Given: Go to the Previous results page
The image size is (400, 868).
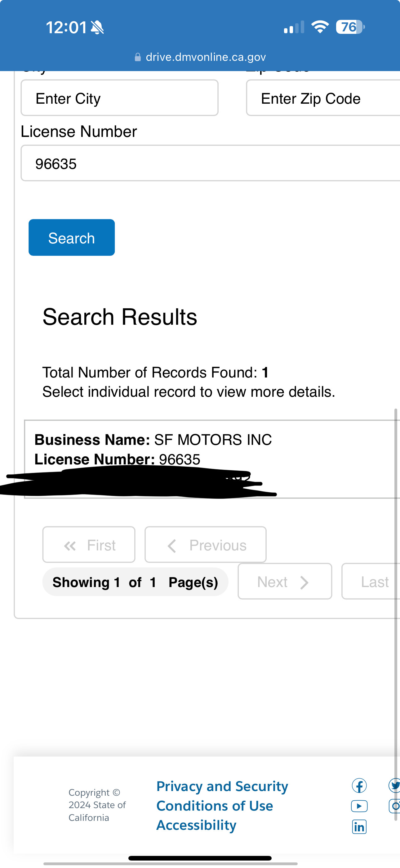Looking at the screenshot, I should click(205, 545).
